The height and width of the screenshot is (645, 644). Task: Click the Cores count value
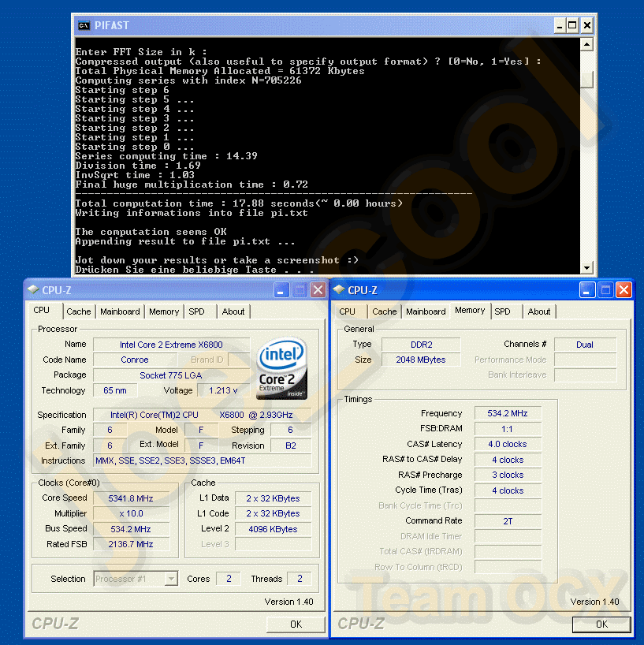[x=229, y=579]
